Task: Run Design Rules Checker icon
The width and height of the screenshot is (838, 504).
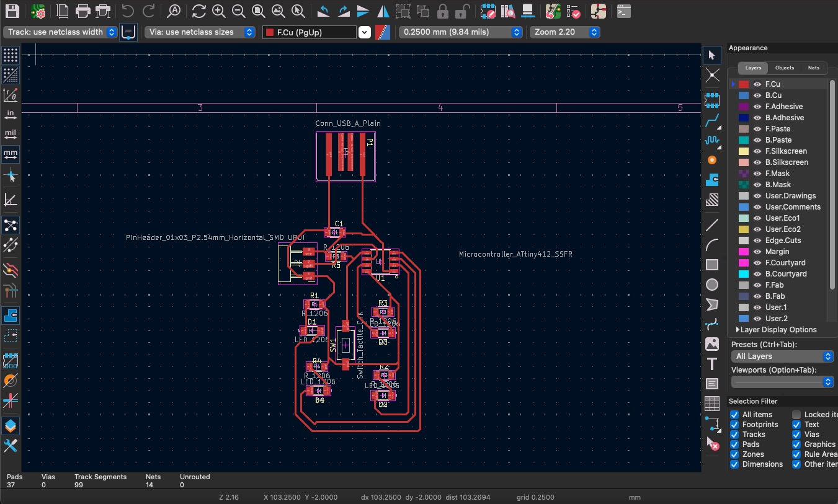Action: point(574,11)
